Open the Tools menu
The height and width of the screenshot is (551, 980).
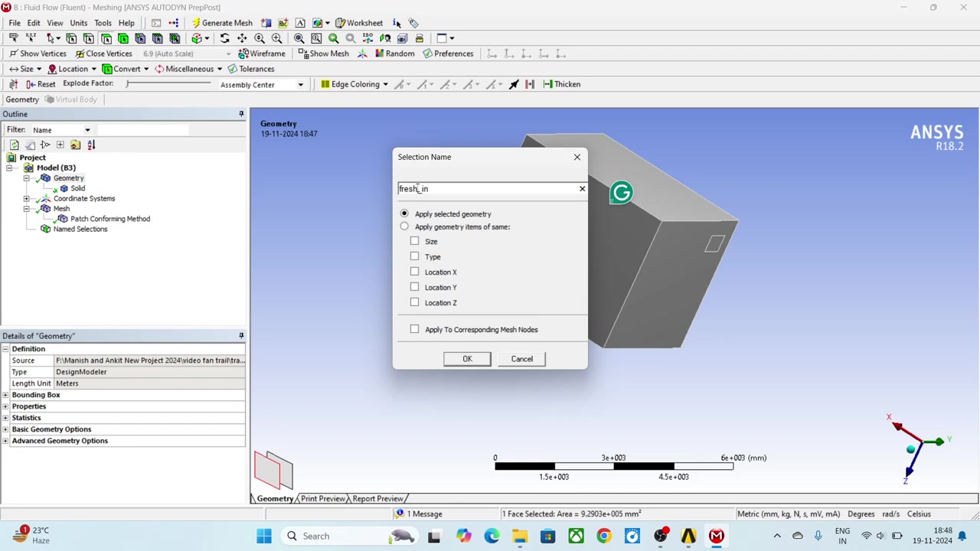coord(103,23)
